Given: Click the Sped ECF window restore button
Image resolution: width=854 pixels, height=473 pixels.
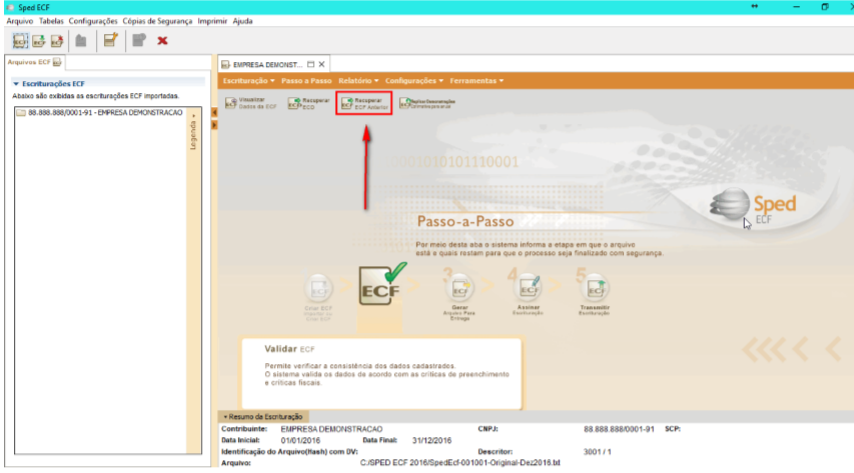Looking at the screenshot, I should (x=825, y=7).
